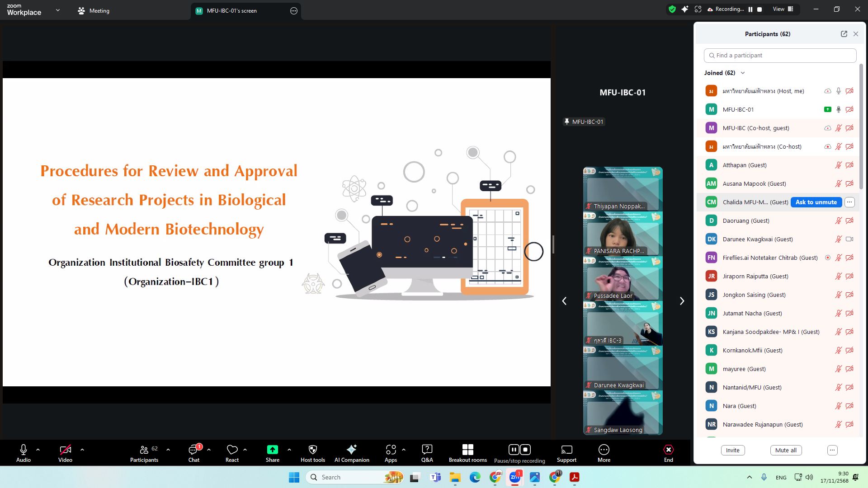Screen dimensions: 868x488
Task: Pause the recording in top bar
Action: (x=750, y=9)
